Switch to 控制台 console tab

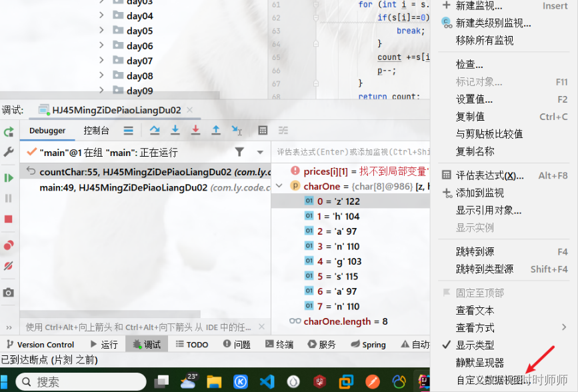click(96, 131)
